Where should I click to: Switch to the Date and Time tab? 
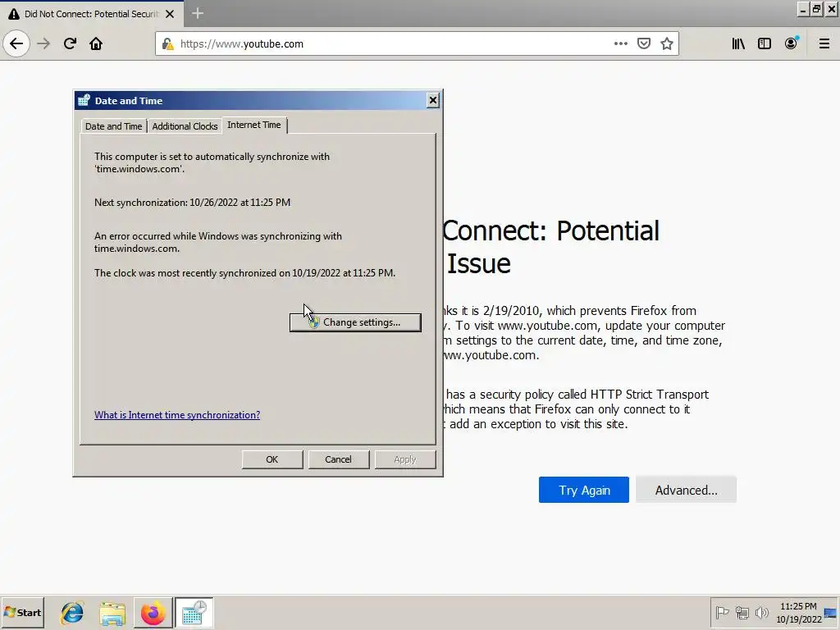(x=113, y=126)
